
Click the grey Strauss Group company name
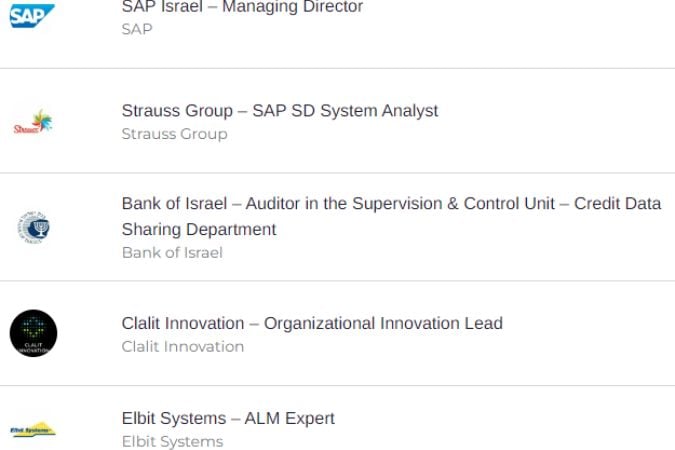pos(174,134)
